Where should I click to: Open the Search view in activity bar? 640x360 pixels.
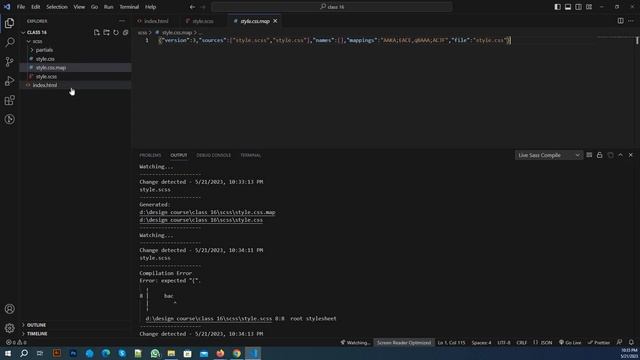pos(9,42)
